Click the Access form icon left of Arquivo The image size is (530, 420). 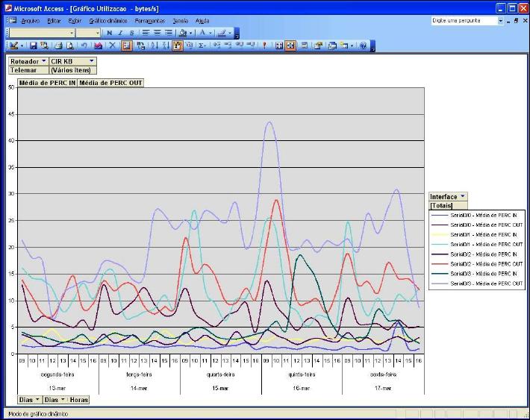tap(13, 21)
